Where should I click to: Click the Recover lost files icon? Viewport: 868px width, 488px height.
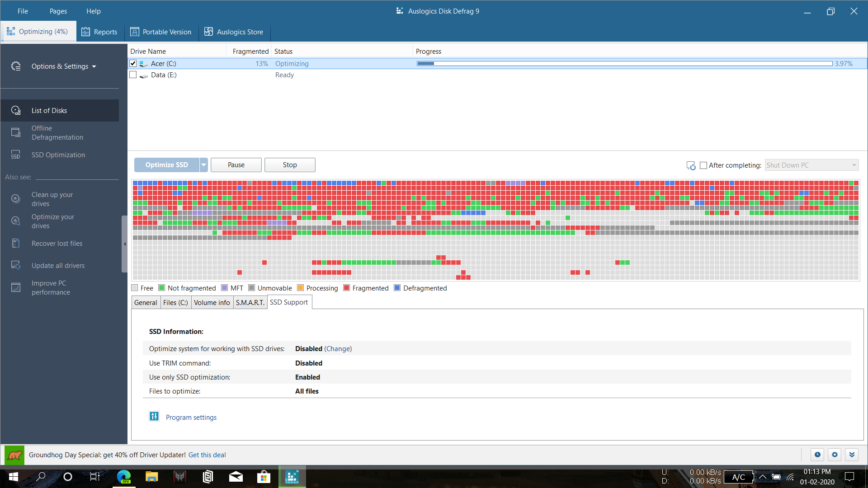coord(16,244)
